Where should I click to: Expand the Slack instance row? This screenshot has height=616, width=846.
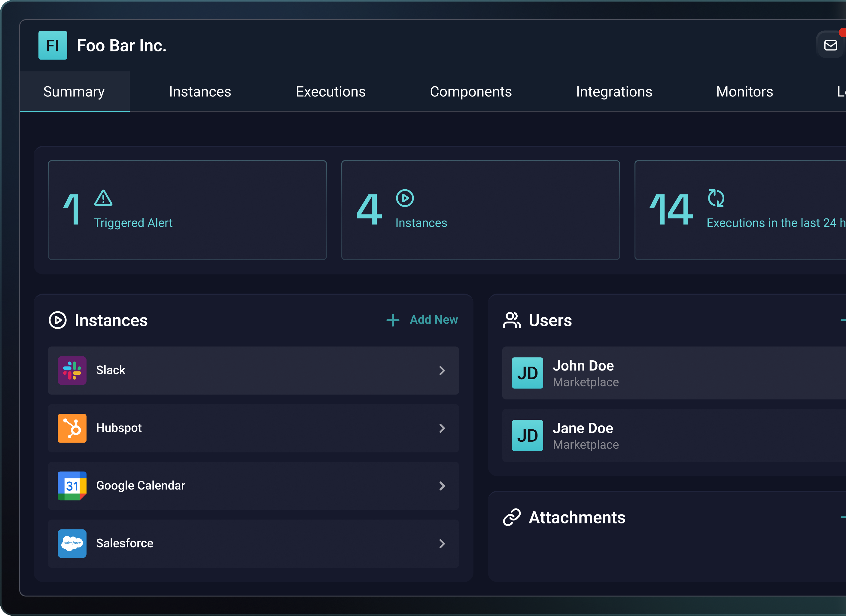[x=443, y=371]
